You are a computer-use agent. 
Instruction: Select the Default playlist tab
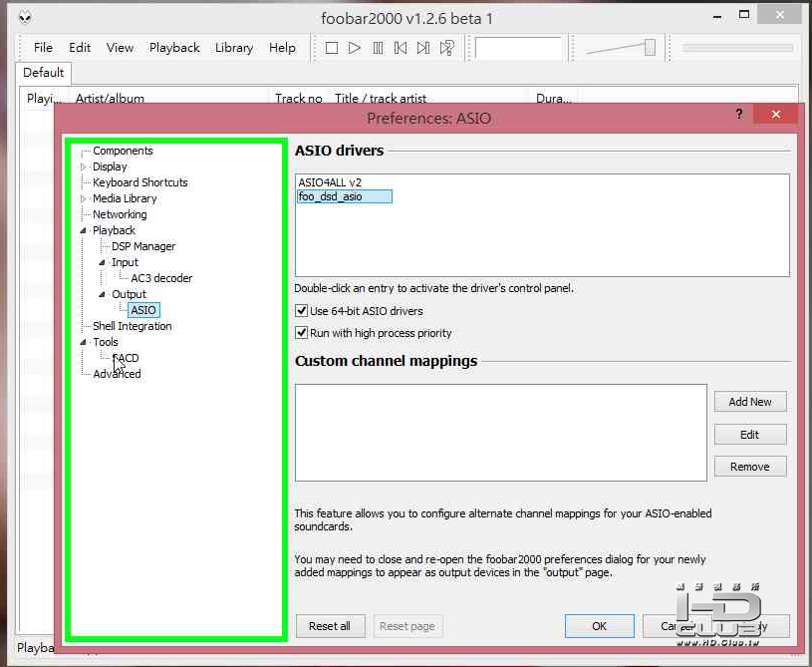point(44,73)
